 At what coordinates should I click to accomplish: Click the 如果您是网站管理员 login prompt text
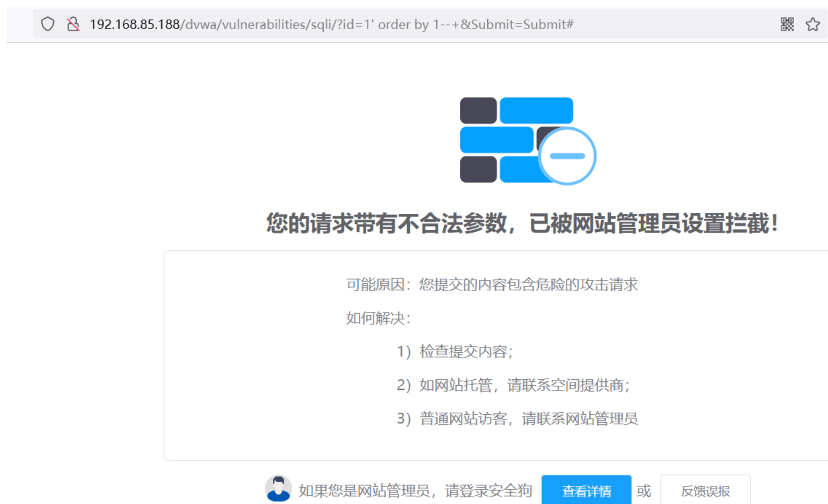pyautogui.click(x=416, y=491)
